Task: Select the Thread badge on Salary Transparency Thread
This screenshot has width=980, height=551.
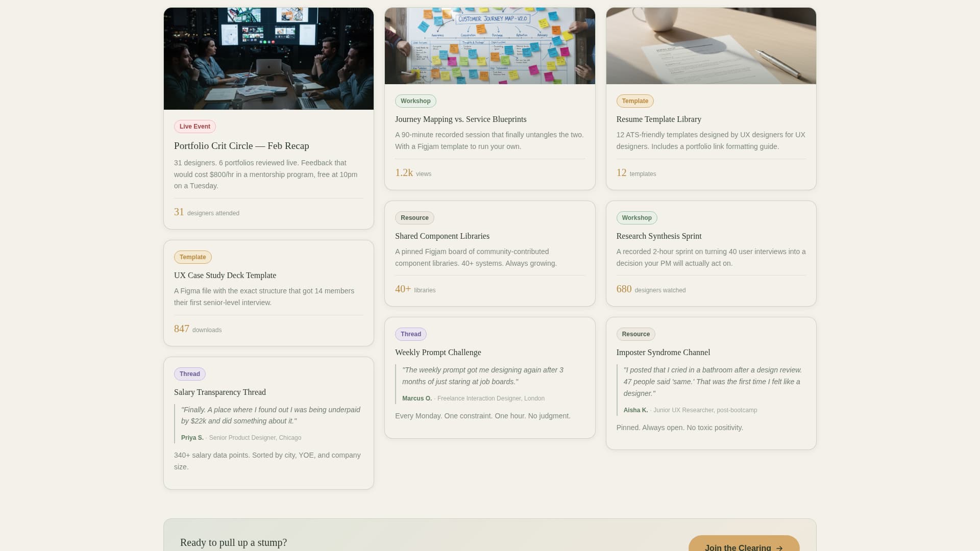Action: coord(190,374)
